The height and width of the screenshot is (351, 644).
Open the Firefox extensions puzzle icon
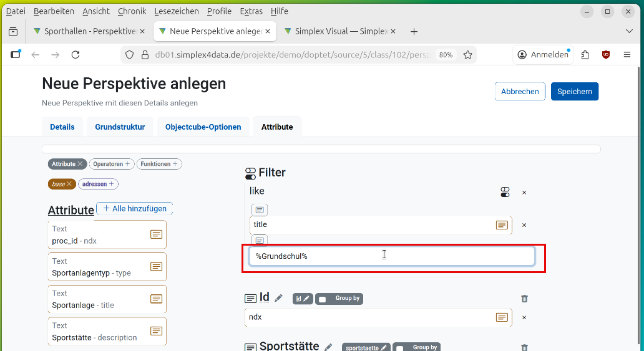pyautogui.click(x=585, y=55)
